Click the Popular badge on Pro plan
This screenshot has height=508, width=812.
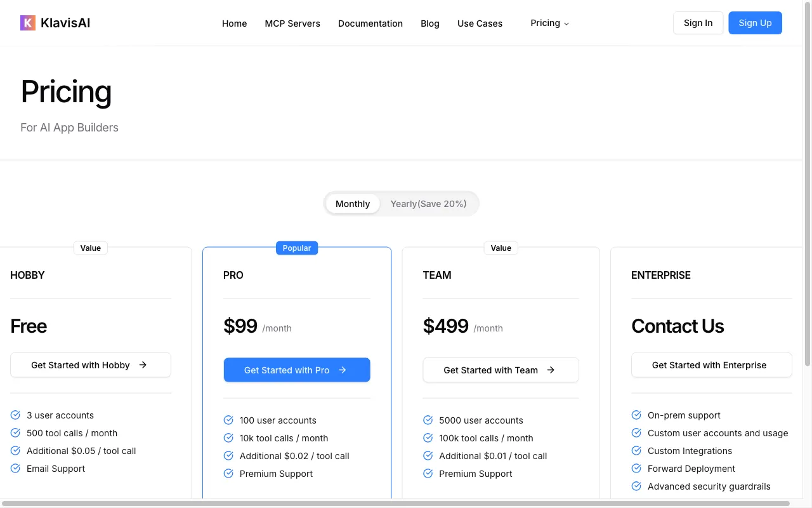(297, 248)
